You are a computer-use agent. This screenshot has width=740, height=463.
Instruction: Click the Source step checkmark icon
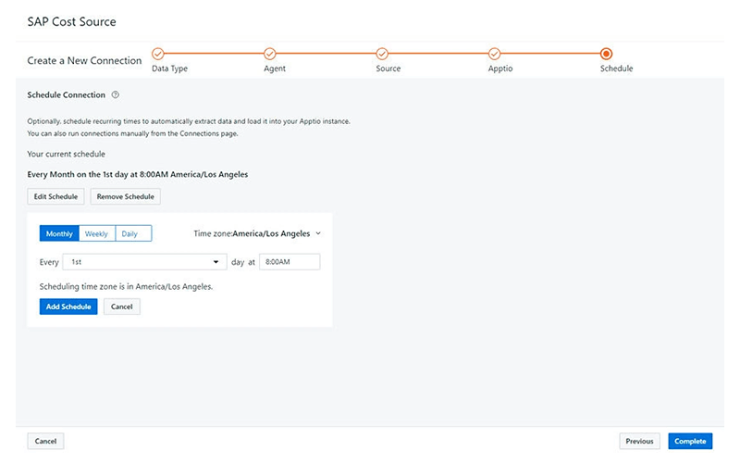click(x=382, y=54)
